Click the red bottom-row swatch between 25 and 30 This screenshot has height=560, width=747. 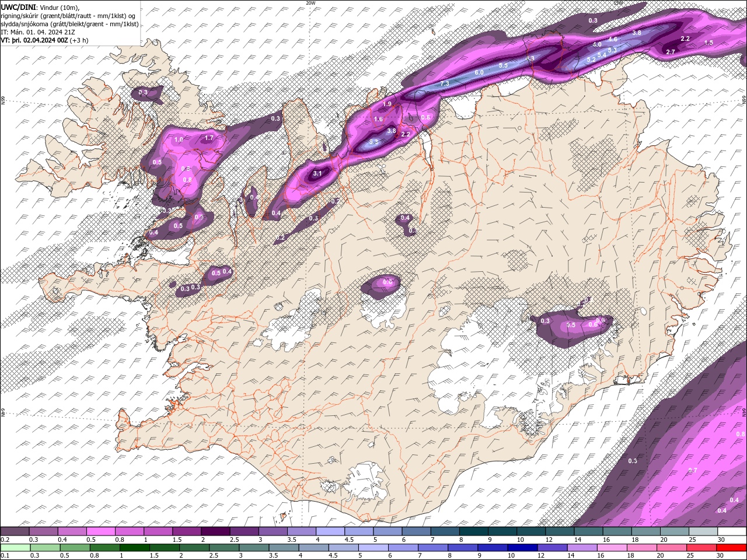701,548
